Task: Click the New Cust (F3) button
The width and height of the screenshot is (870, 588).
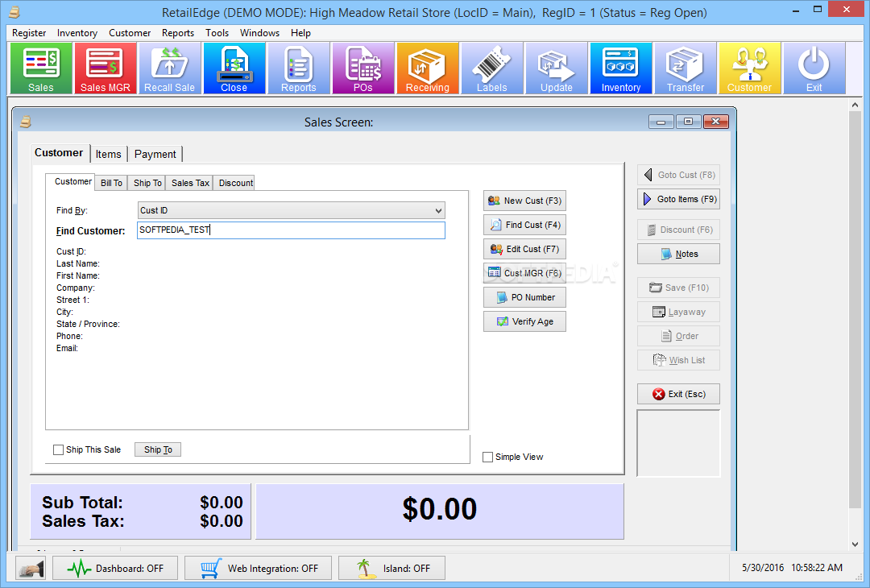Action: click(525, 201)
